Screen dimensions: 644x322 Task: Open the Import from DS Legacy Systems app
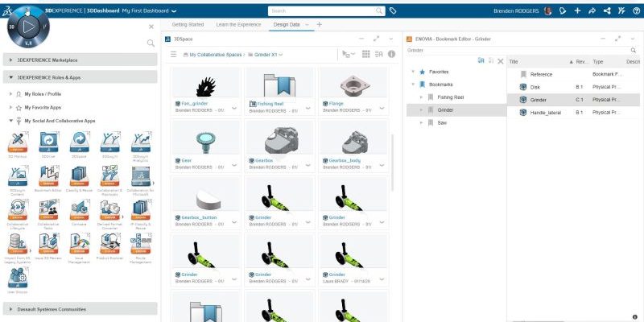tap(18, 244)
